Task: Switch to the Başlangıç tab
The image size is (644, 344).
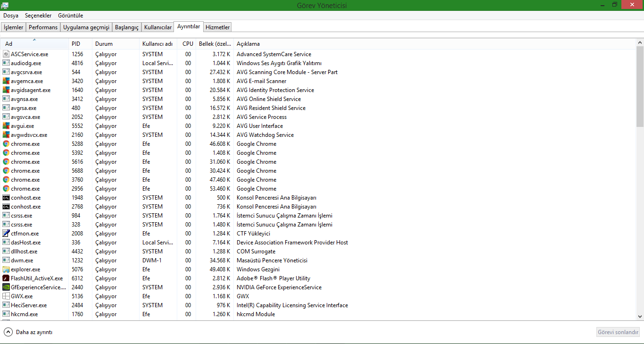Action: tap(127, 27)
